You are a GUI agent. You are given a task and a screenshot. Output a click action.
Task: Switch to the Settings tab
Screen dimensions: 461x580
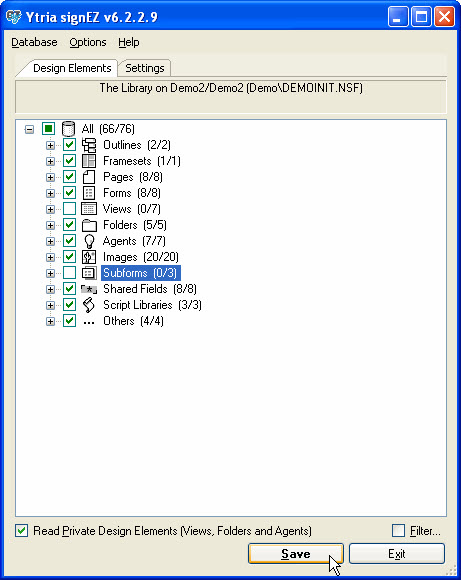coord(145,68)
